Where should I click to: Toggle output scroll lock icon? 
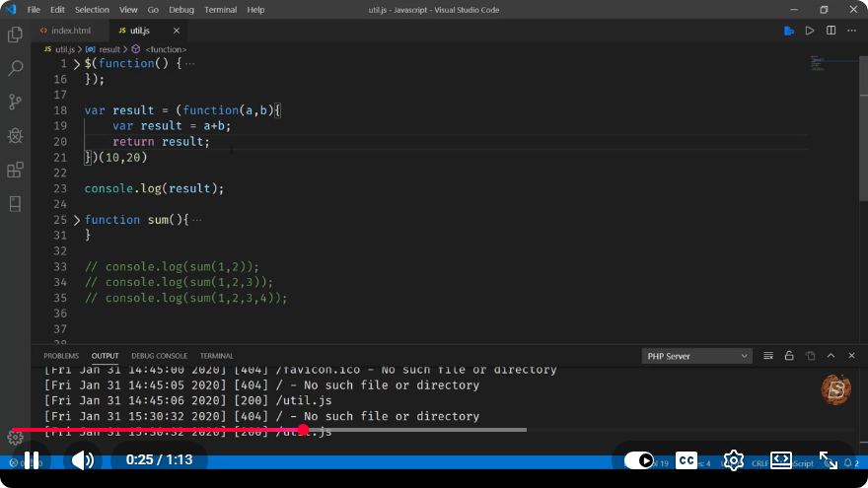click(789, 356)
